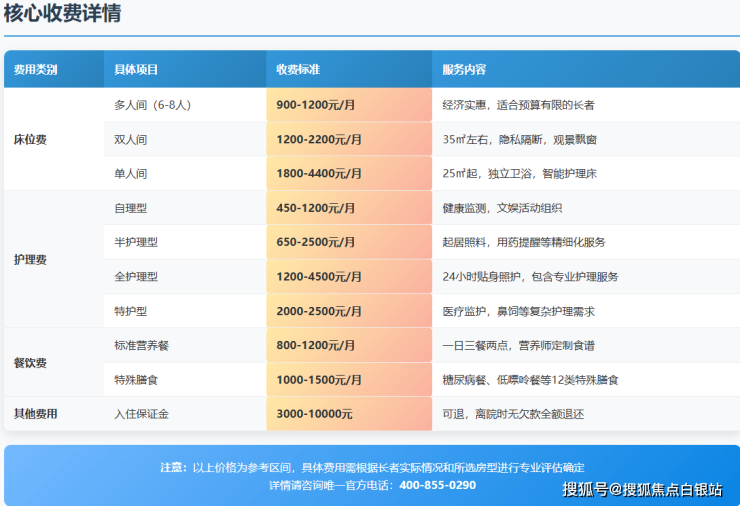Click the 自理型 care type item
The width and height of the screenshot is (740, 506).
[x=131, y=208]
